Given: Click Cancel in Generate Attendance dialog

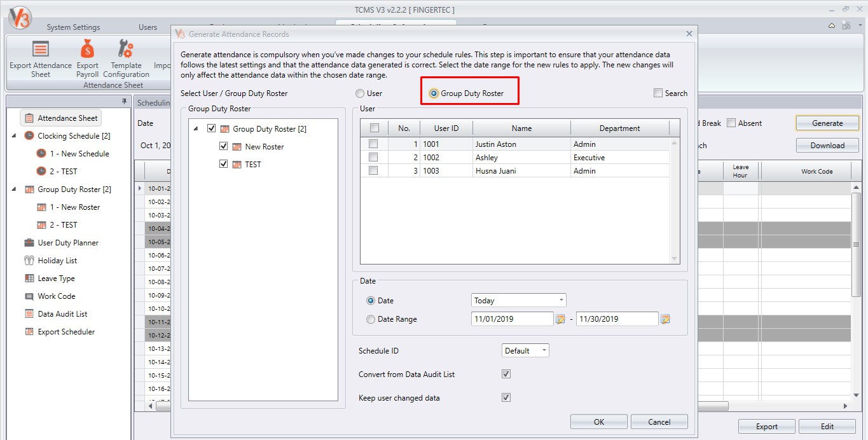Looking at the screenshot, I should tap(659, 422).
